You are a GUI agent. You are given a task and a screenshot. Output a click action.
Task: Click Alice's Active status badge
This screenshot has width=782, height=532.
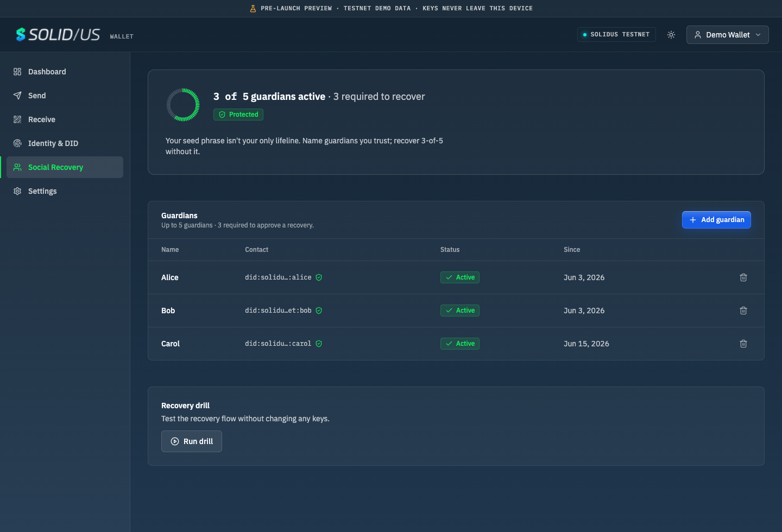(460, 277)
